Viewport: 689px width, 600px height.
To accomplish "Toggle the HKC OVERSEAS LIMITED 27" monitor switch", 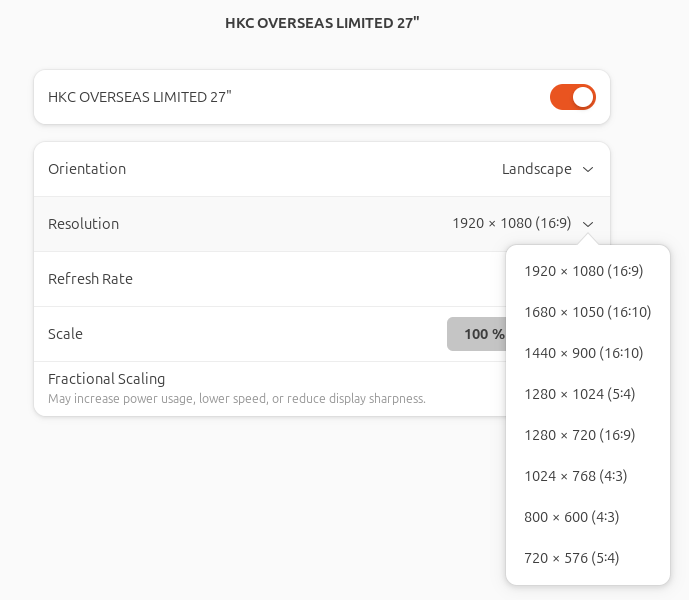I will click(x=572, y=97).
